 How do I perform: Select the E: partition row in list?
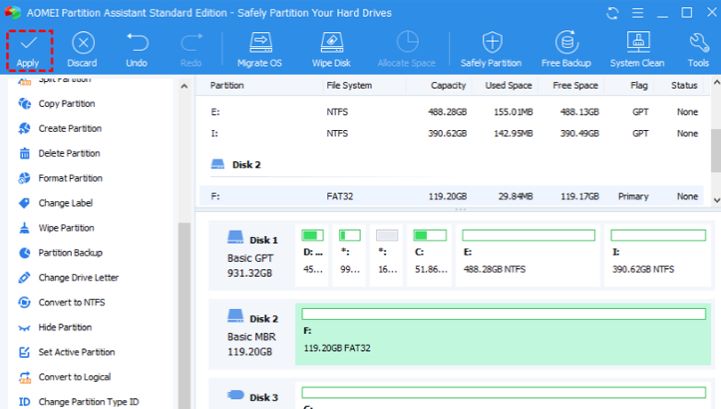pos(452,112)
